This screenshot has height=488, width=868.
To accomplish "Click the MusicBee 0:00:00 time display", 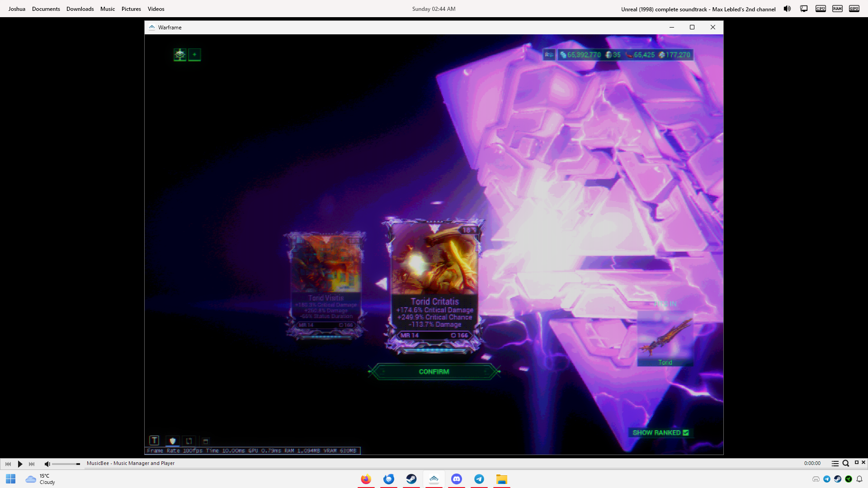I will click(812, 463).
